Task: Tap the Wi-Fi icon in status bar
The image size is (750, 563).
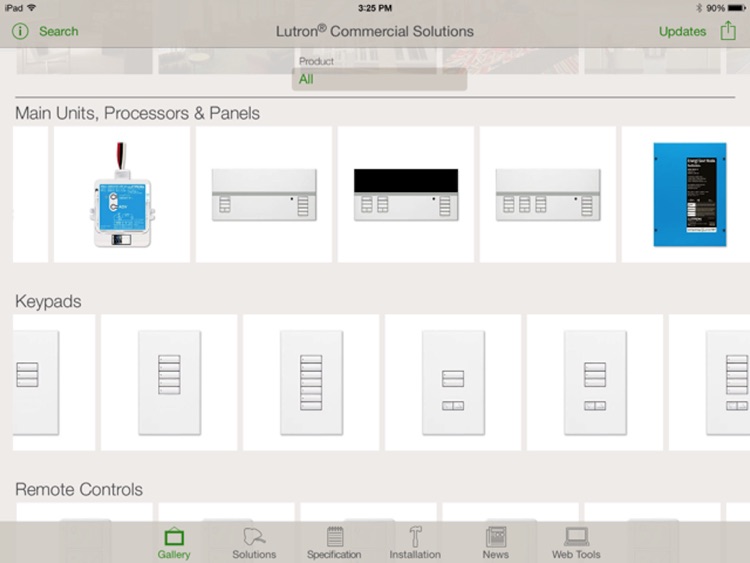Action: pyautogui.click(x=32, y=8)
